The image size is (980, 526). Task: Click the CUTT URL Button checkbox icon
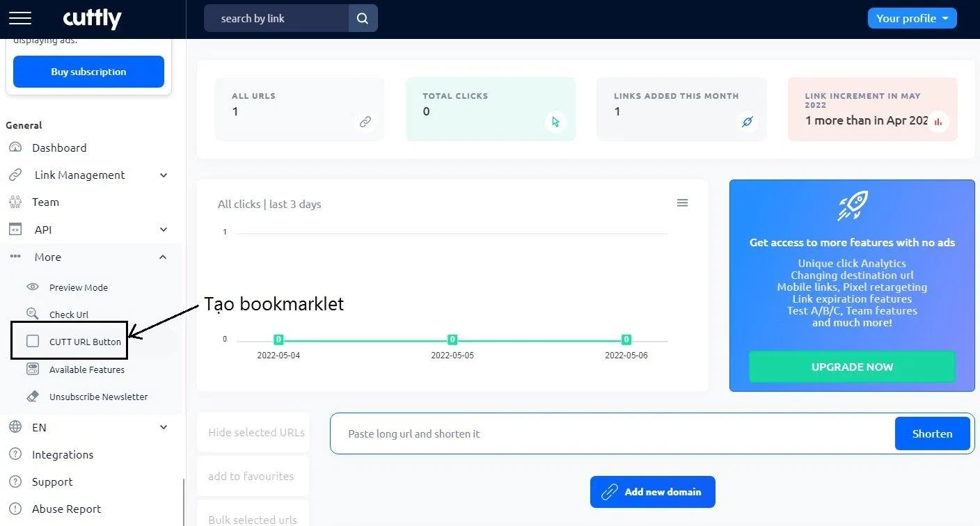pos(33,342)
